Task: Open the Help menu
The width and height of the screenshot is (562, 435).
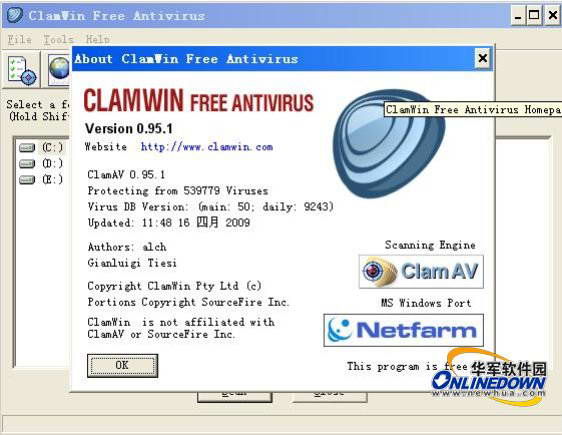Action: [x=97, y=39]
